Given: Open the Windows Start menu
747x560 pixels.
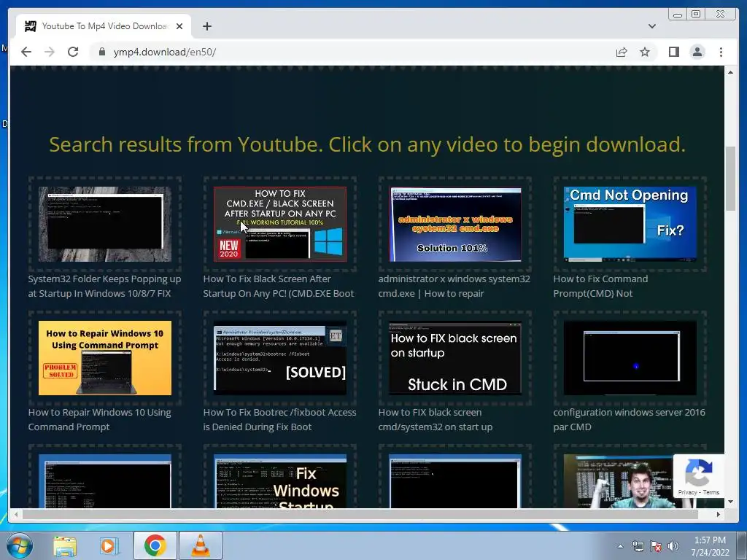Looking at the screenshot, I should click(x=18, y=545).
